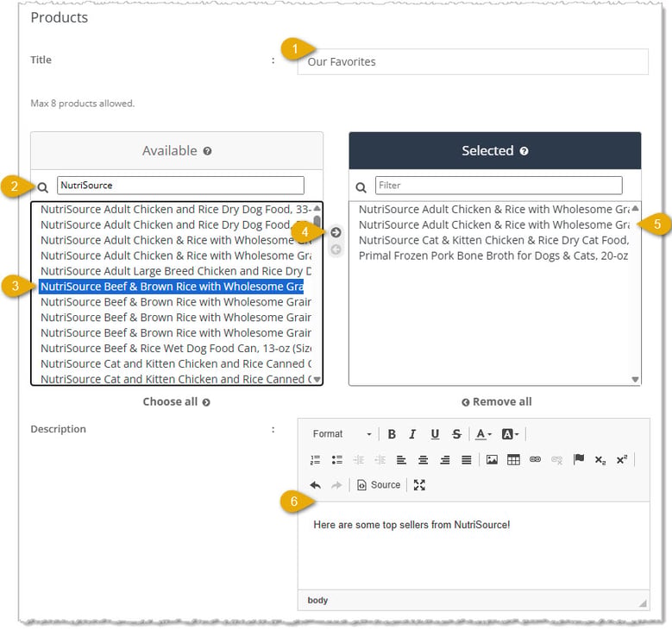Center align the text

(423, 460)
